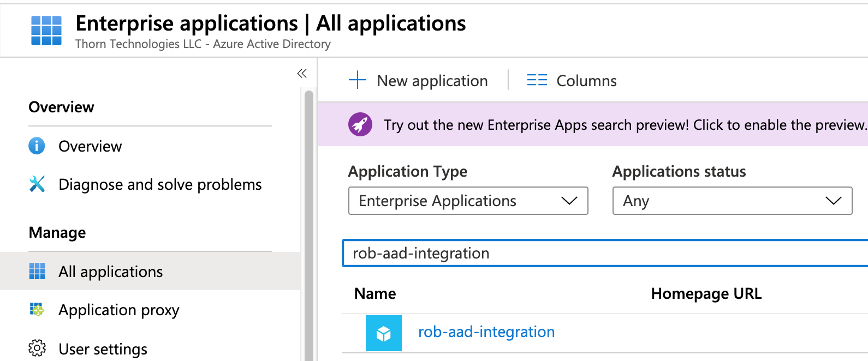
Task: Open User settings page
Action: pyautogui.click(x=103, y=349)
